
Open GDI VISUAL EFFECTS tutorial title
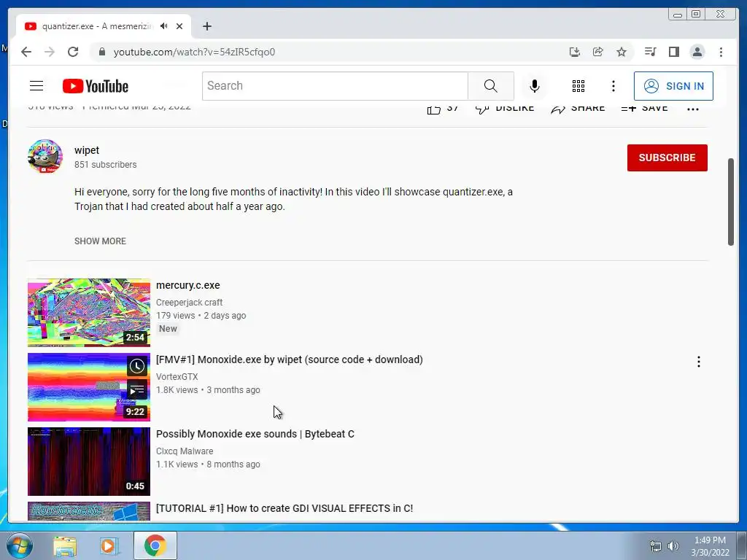coord(285,508)
